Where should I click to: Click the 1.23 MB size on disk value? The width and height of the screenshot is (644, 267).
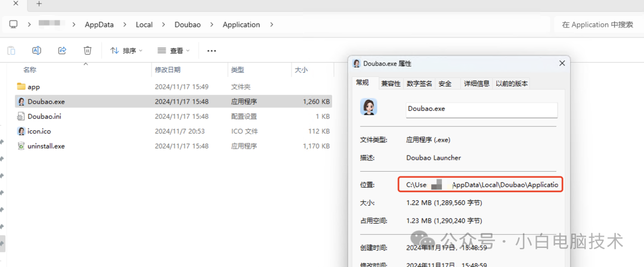(444, 221)
